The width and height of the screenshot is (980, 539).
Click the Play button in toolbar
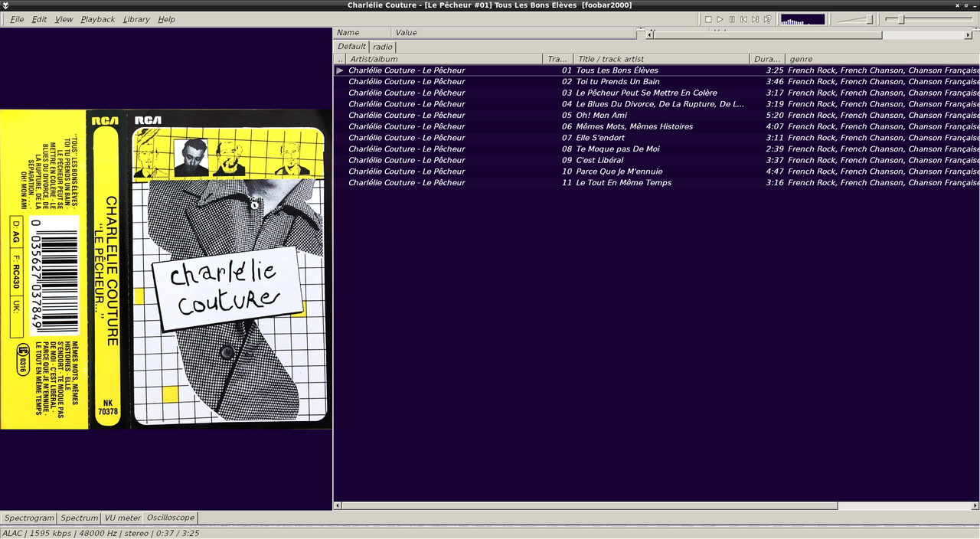click(x=720, y=19)
